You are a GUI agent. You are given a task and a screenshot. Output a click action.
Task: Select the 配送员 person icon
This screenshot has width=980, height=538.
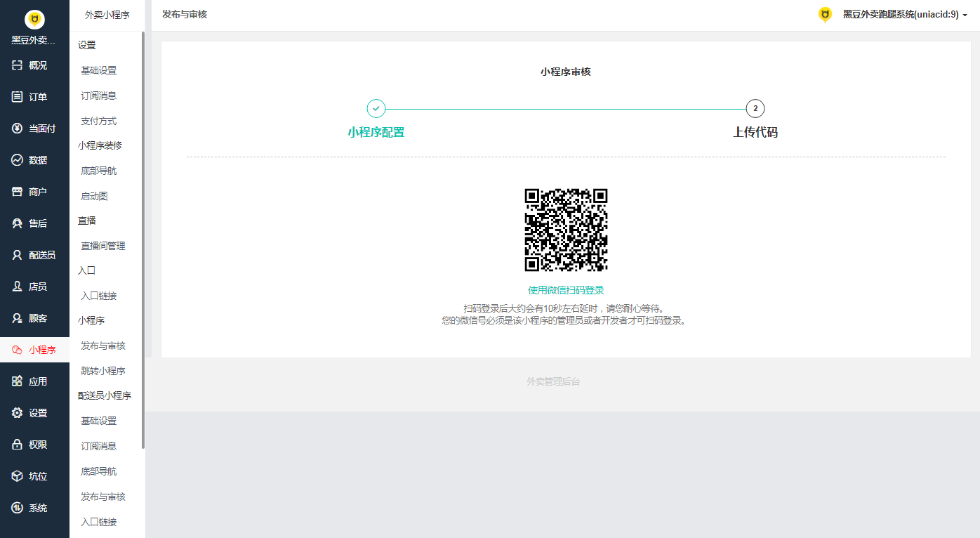pyautogui.click(x=18, y=255)
